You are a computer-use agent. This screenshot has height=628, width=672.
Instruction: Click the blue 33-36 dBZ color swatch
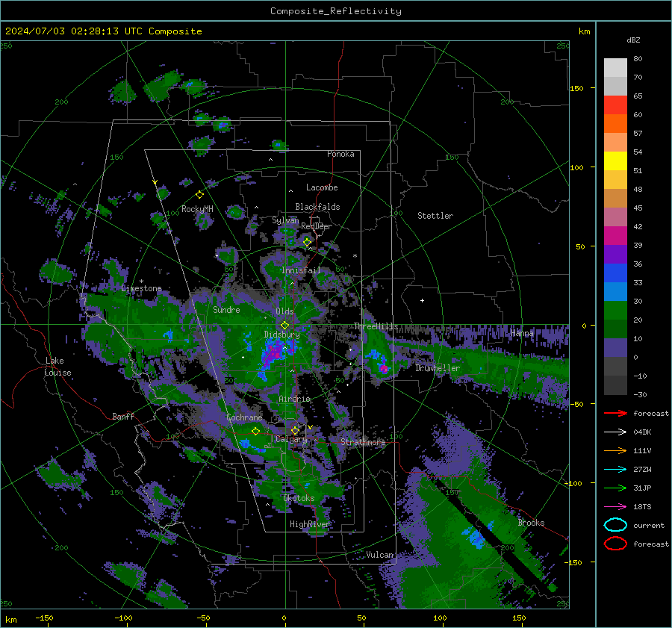615,273
